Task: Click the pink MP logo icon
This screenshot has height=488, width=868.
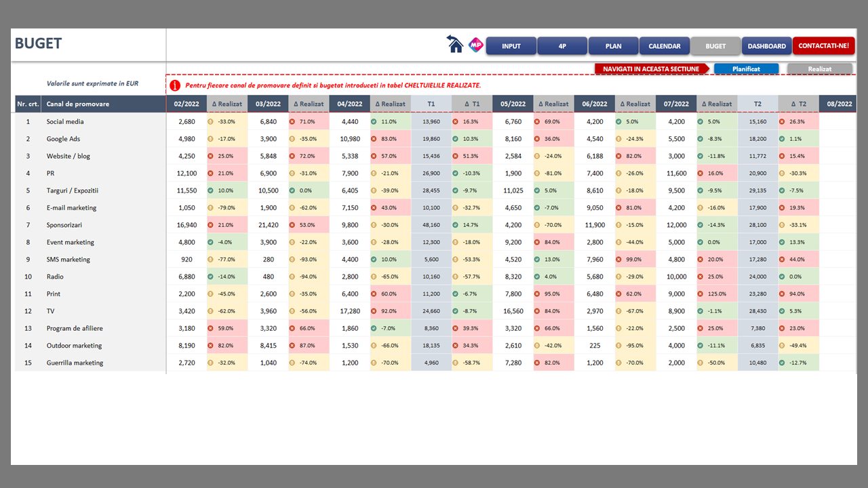Action: [x=476, y=45]
